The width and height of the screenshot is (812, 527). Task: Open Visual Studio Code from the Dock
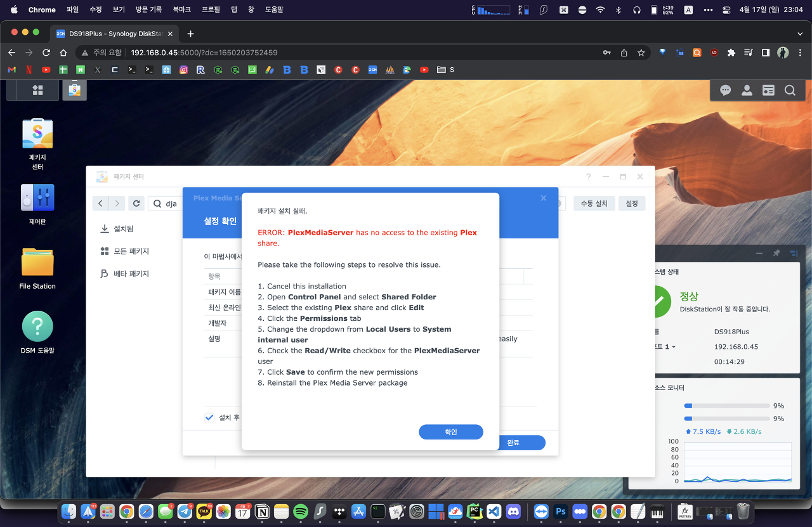click(494, 511)
